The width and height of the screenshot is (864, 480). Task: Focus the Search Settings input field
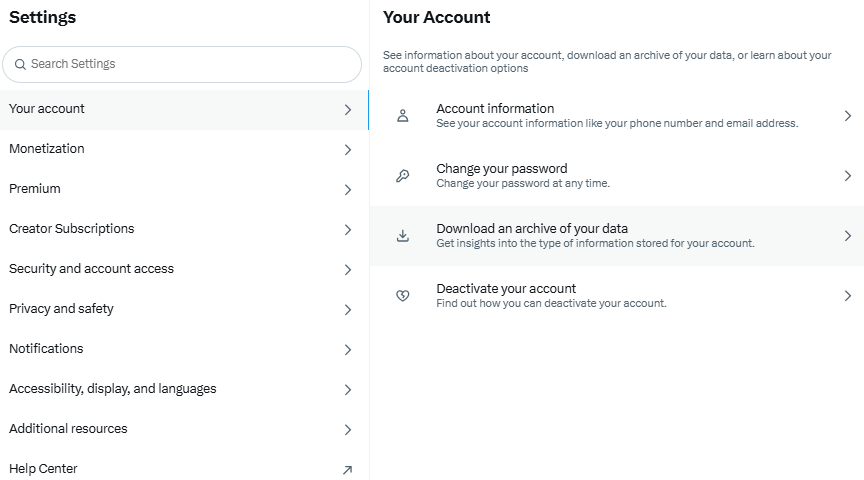click(x=190, y=64)
